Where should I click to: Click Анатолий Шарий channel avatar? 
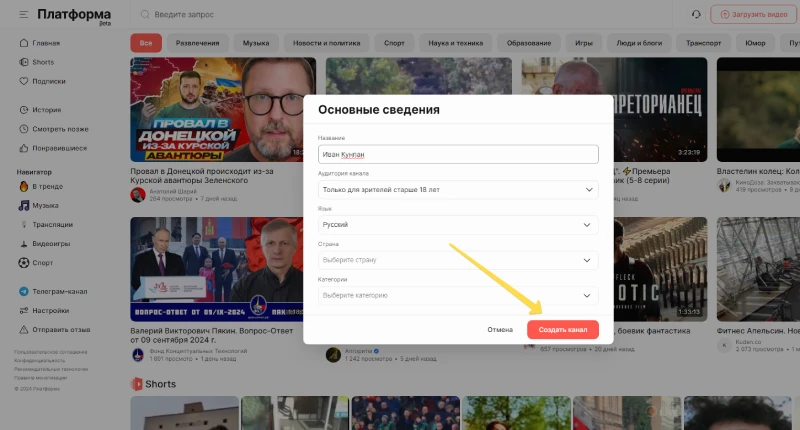tap(138, 195)
